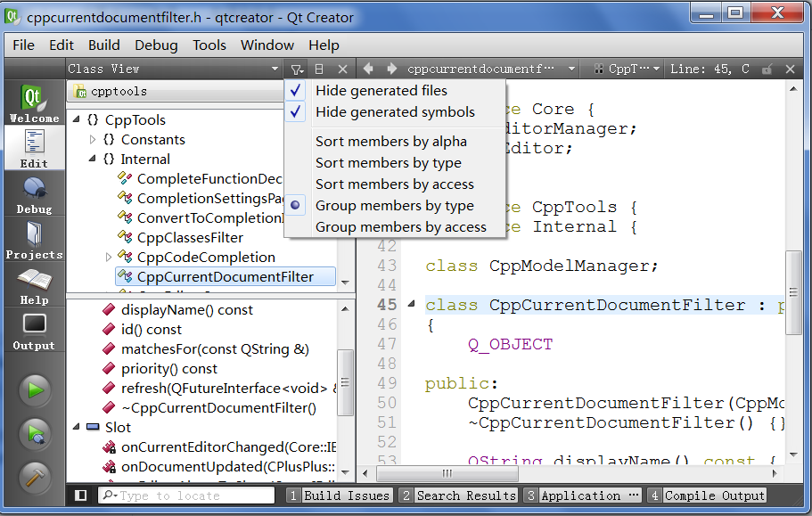Image resolution: width=812 pixels, height=516 pixels.
Task: Select Sort members by type
Action: point(395,162)
